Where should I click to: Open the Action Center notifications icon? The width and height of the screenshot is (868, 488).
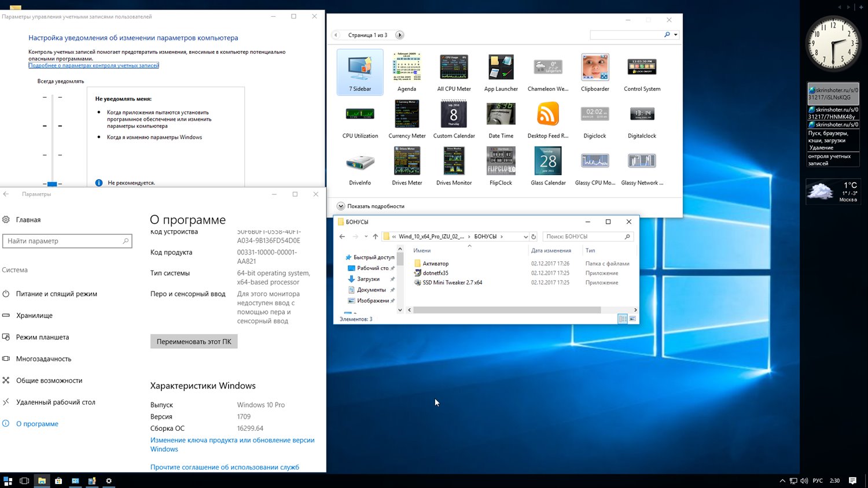[x=852, y=480]
